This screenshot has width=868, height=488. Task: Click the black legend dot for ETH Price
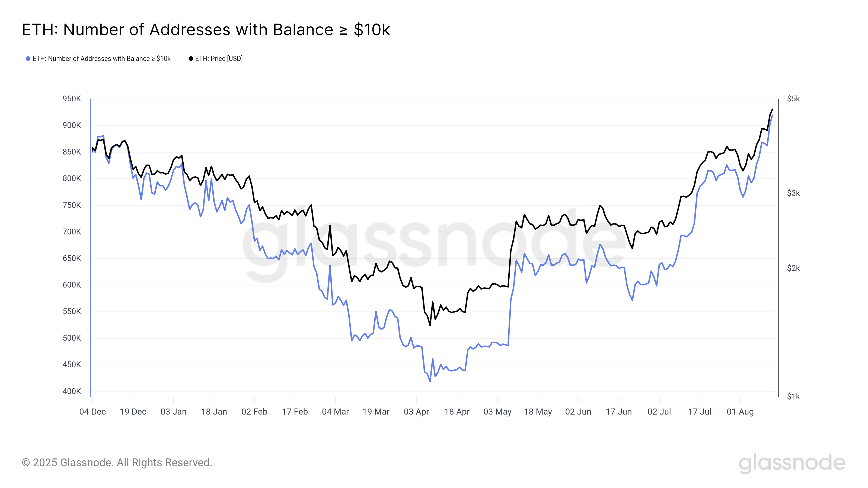[x=191, y=59]
